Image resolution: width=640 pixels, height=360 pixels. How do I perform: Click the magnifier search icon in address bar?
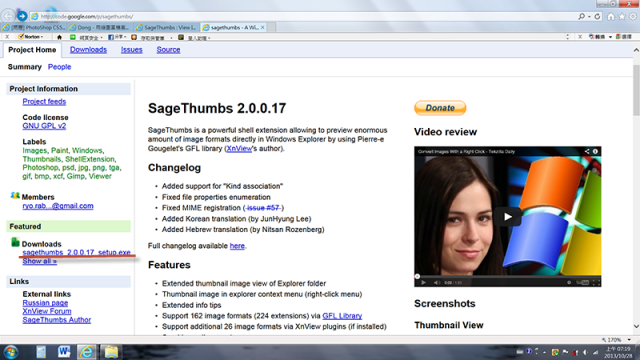click(581, 16)
